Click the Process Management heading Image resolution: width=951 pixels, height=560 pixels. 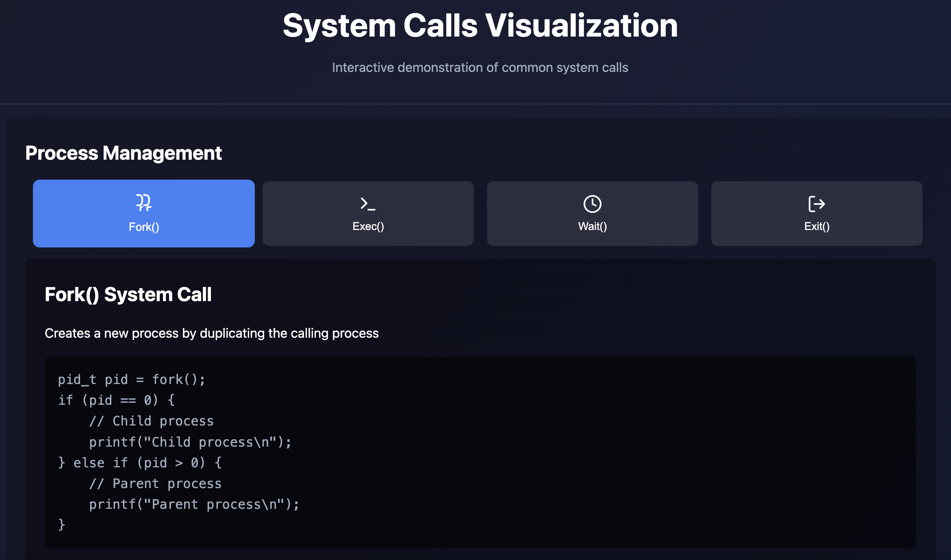pos(124,153)
